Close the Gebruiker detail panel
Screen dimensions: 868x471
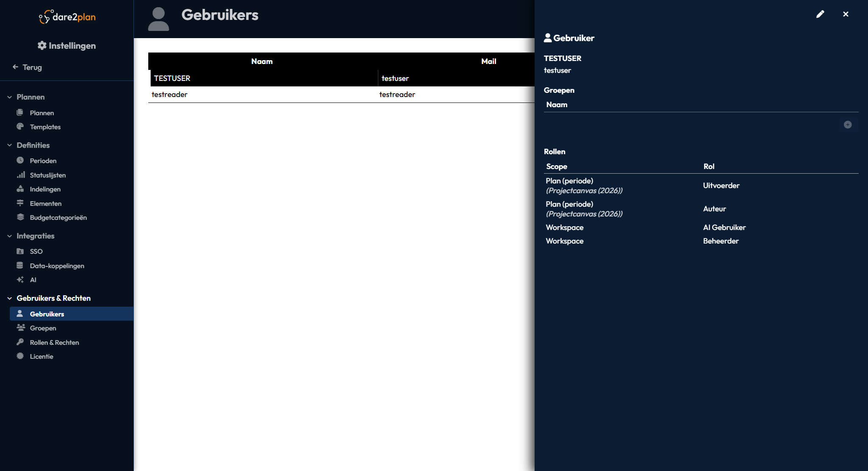coord(846,14)
